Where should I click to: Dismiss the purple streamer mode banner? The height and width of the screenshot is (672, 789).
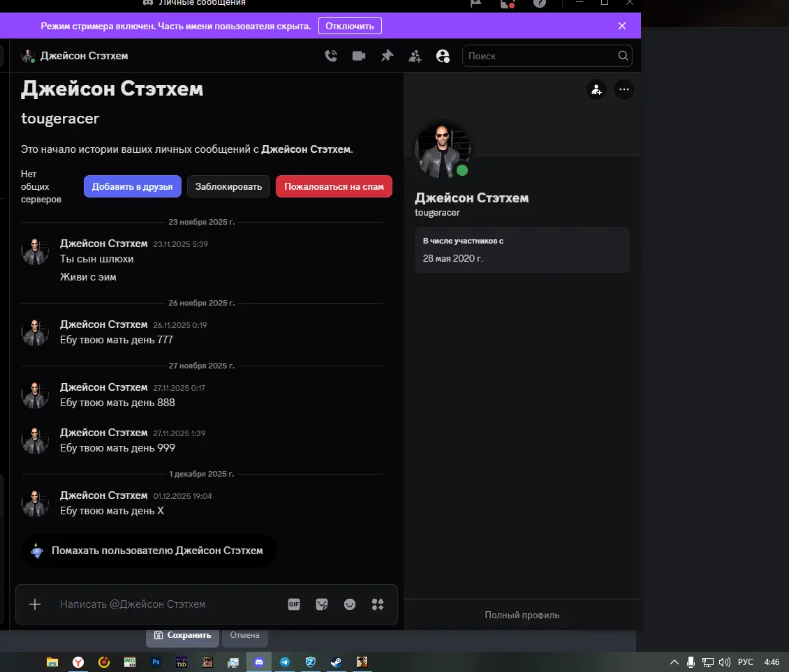pos(622,26)
